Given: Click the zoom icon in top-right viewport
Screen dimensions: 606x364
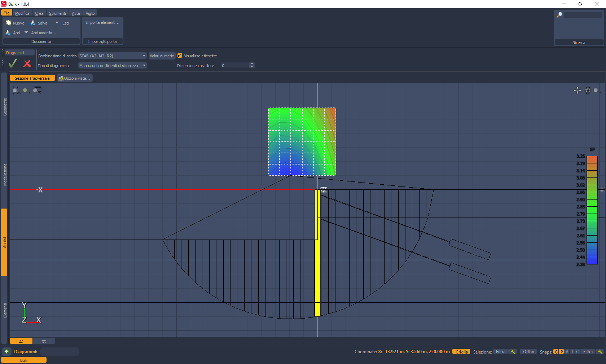Looking at the screenshot, I should [x=597, y=90].
